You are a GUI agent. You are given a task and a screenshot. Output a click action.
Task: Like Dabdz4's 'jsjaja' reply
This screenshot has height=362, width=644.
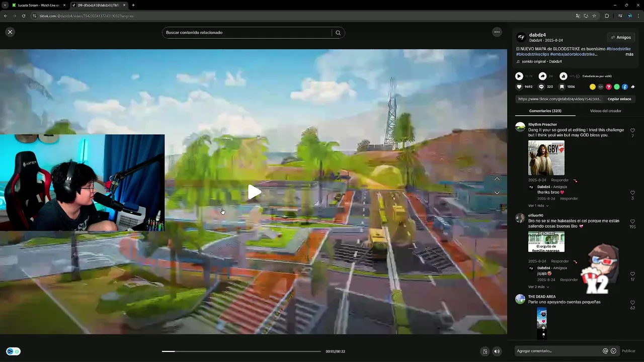pos(632,274)
